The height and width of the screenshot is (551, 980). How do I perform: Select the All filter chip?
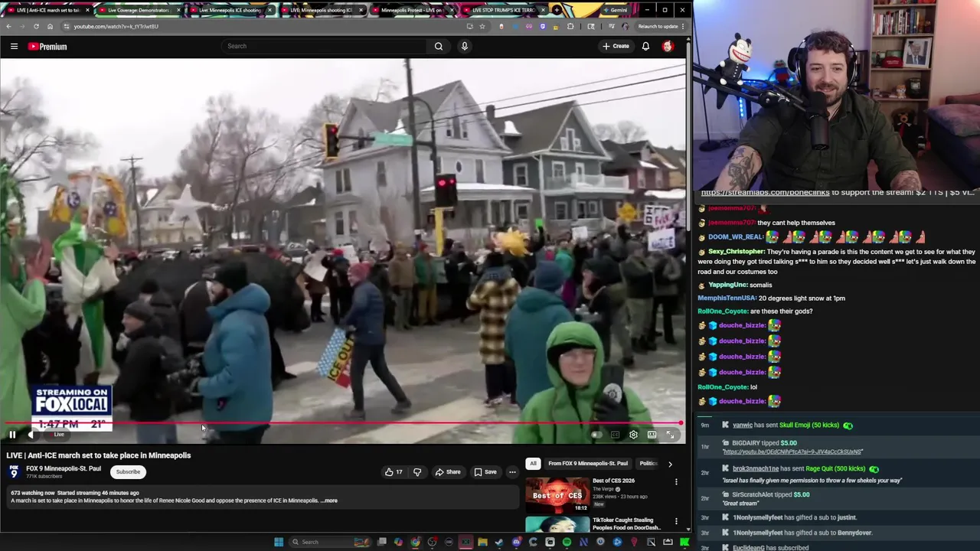[533, 464]
